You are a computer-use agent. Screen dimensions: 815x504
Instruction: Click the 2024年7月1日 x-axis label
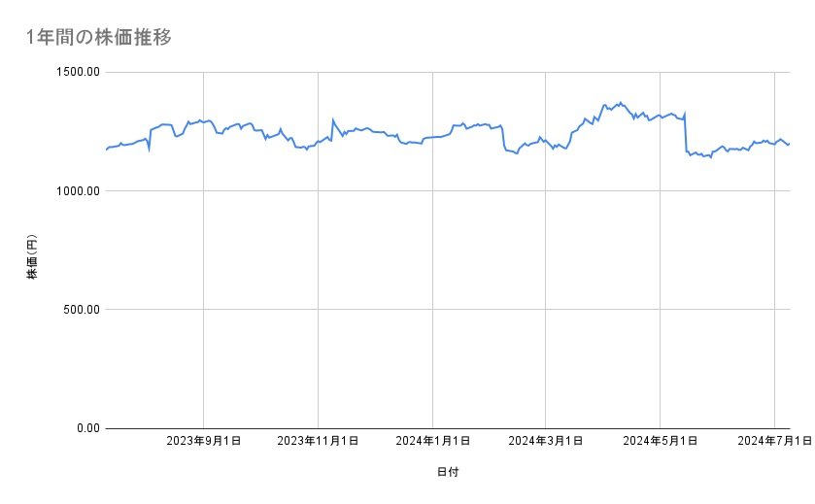coord(774,441)
